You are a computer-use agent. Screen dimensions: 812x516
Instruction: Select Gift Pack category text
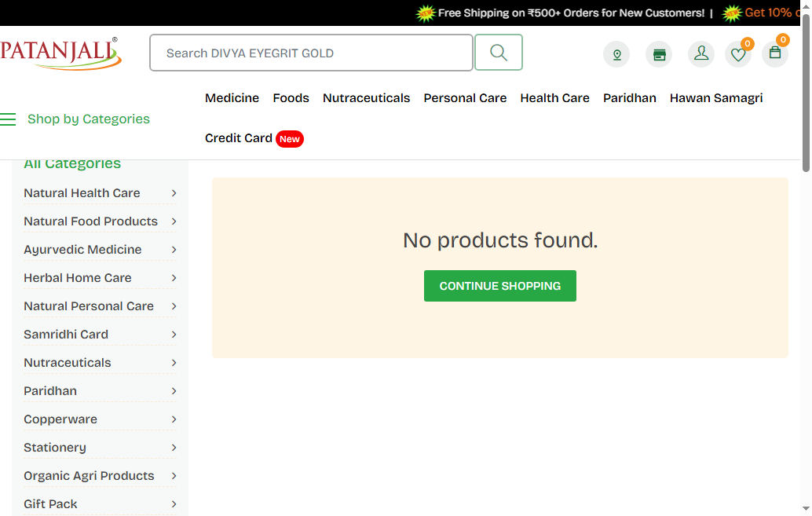(50, 504)
